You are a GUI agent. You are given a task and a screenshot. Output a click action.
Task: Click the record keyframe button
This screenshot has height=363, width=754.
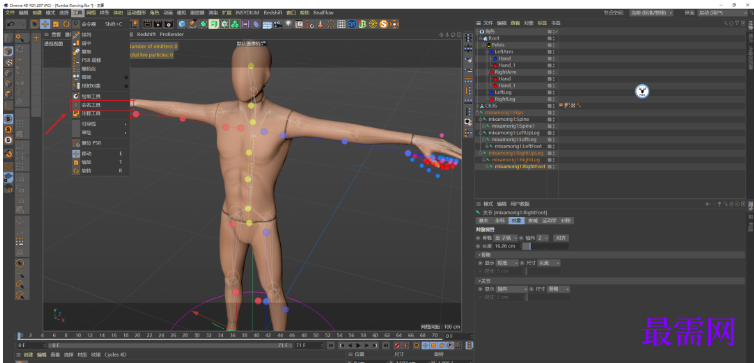[398, 345]
